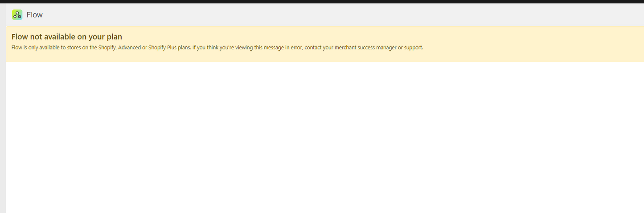Click the word 'contact' in the banner text
Viewport: 644px width, 213px height.
[x=314, y=48]
